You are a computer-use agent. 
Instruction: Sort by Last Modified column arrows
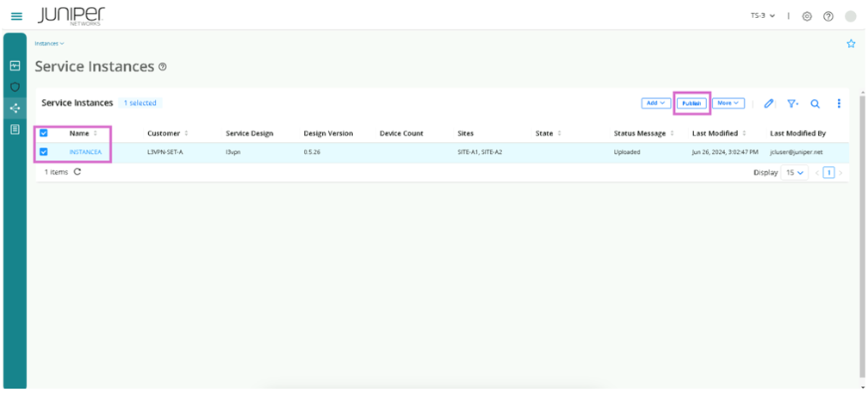click(x=744, y=133)
